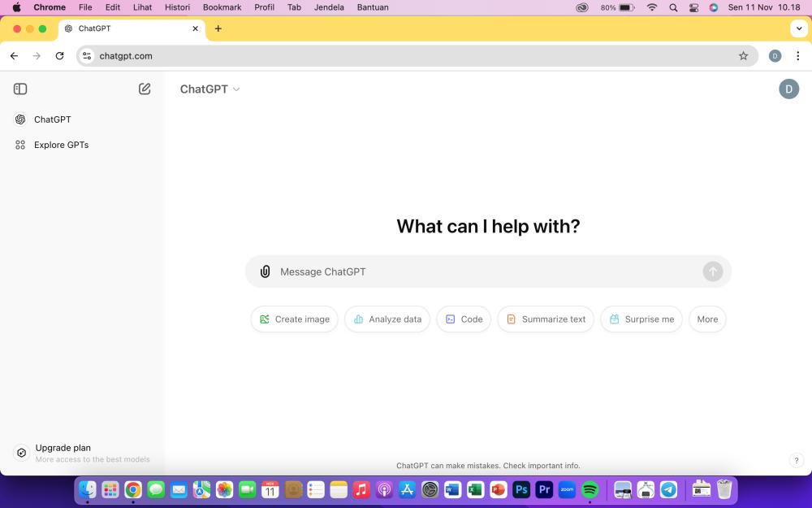The width and height of the screenshot is (812, 508).
Task: Choose the Summarize text suggestion
Action: pos(546,319)
